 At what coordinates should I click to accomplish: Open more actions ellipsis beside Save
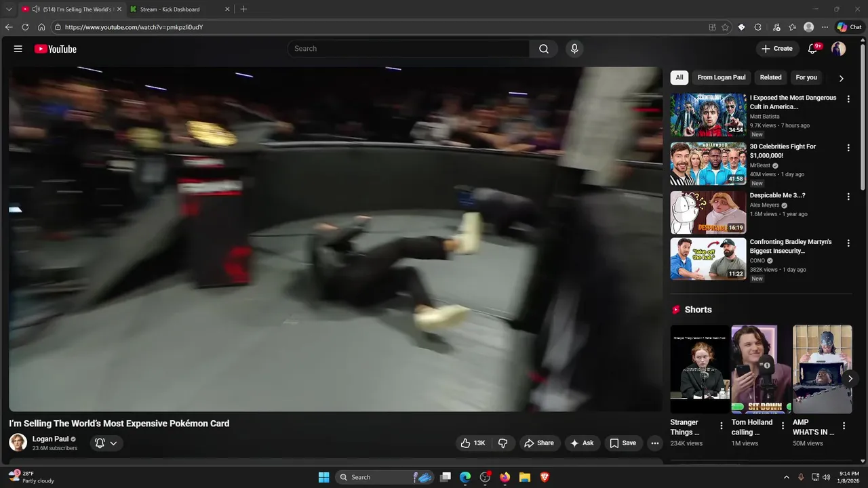pos(655,443)
